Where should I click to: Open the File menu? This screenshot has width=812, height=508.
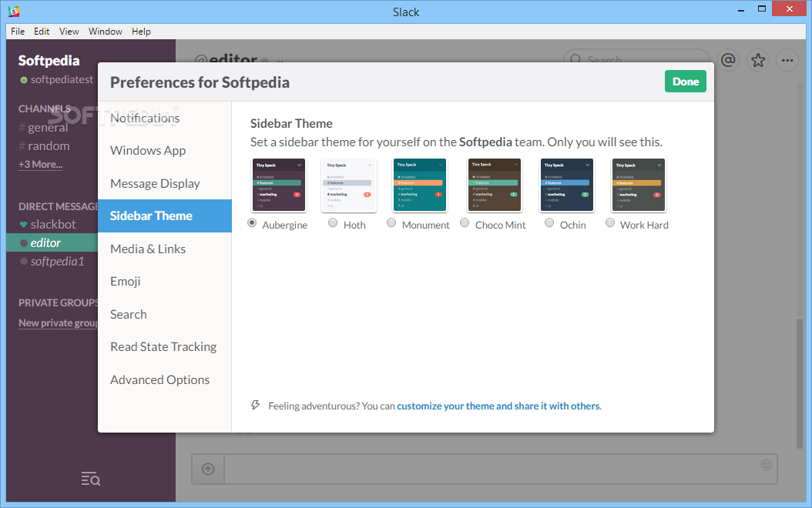[x=18, y=32]
